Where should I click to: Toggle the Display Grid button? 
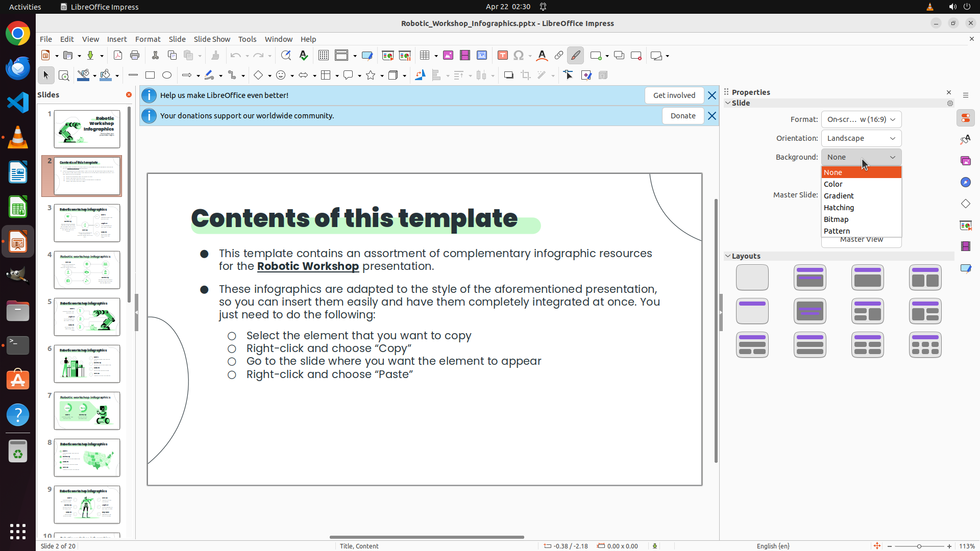click(324, 56)
